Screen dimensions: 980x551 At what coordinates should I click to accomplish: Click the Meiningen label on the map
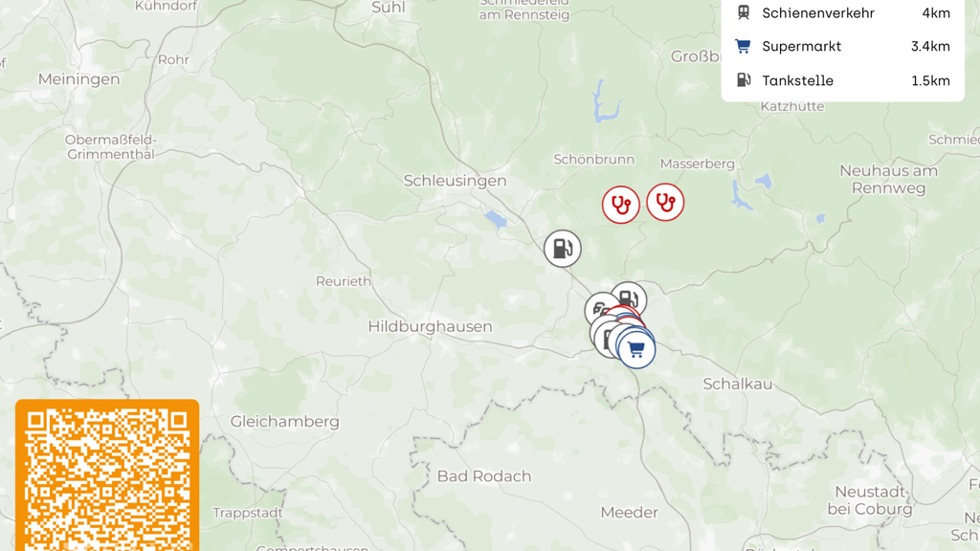click(x=78, y=79)
